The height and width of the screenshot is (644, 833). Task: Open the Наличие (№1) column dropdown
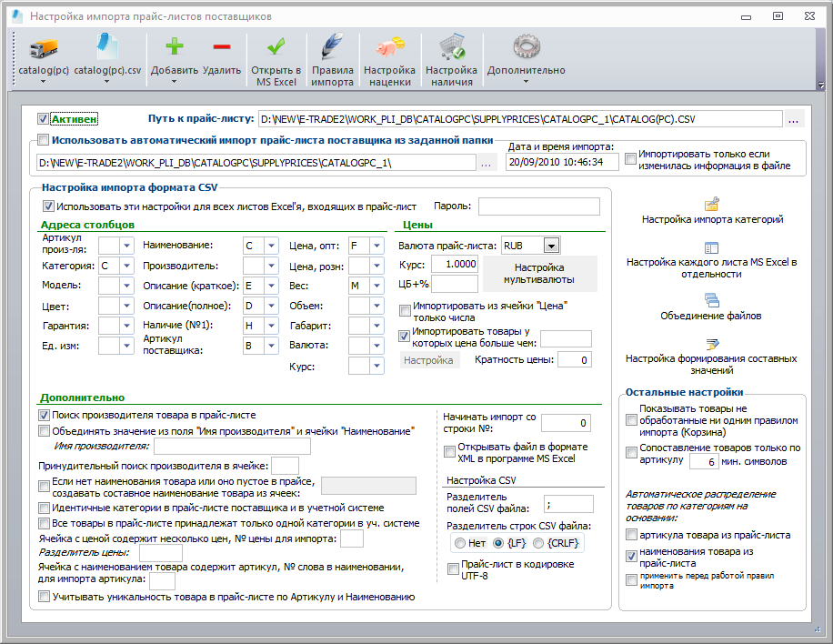[x=272, y=326]
